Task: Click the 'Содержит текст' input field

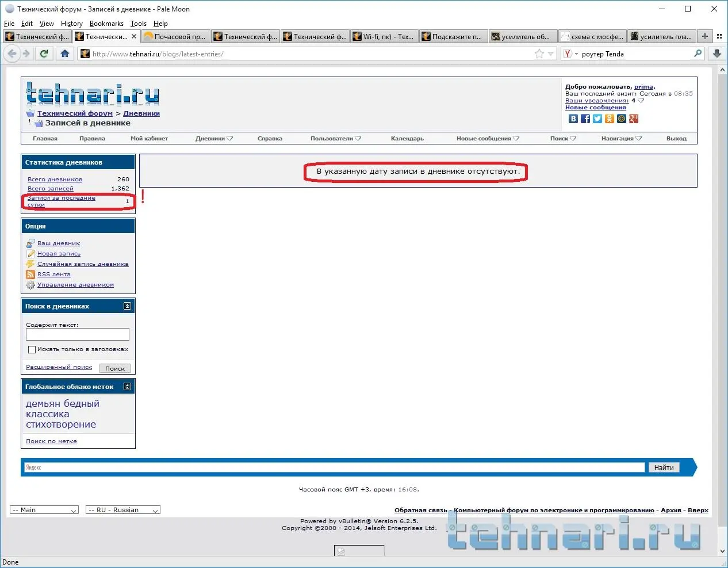Action: pyautogui.click(x=78, y=334)
